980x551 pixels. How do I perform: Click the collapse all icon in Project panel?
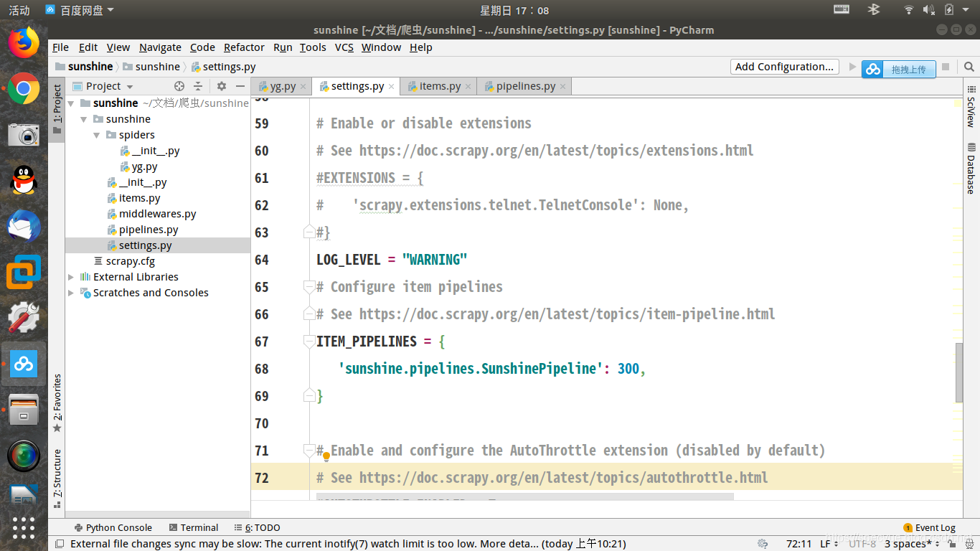click(198, 86)
